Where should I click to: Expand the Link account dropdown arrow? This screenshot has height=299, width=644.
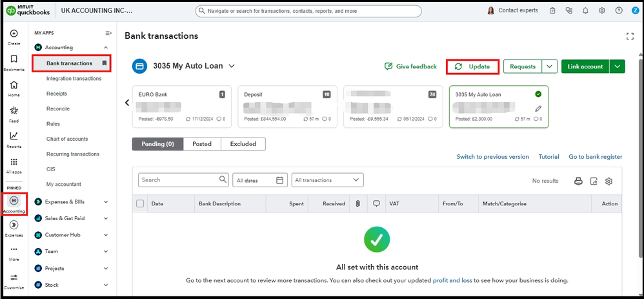(x=618, y=67)
